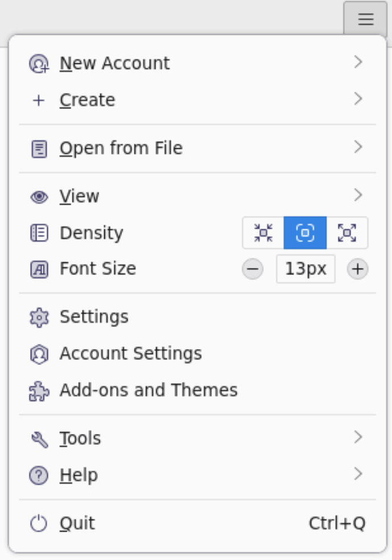The width and height of the screenshot is (392, 560).
Task: Click the Tools wrench icon
Action: (x=39, y=439)
